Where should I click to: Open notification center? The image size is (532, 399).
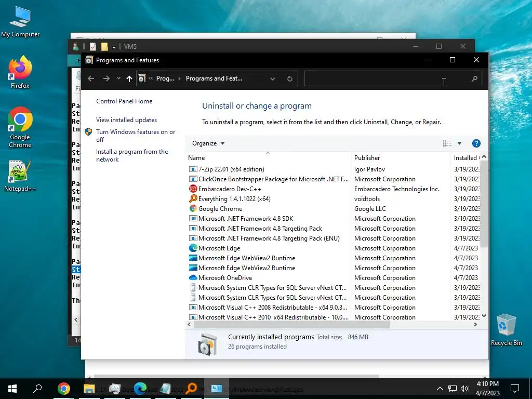[515, 389]
